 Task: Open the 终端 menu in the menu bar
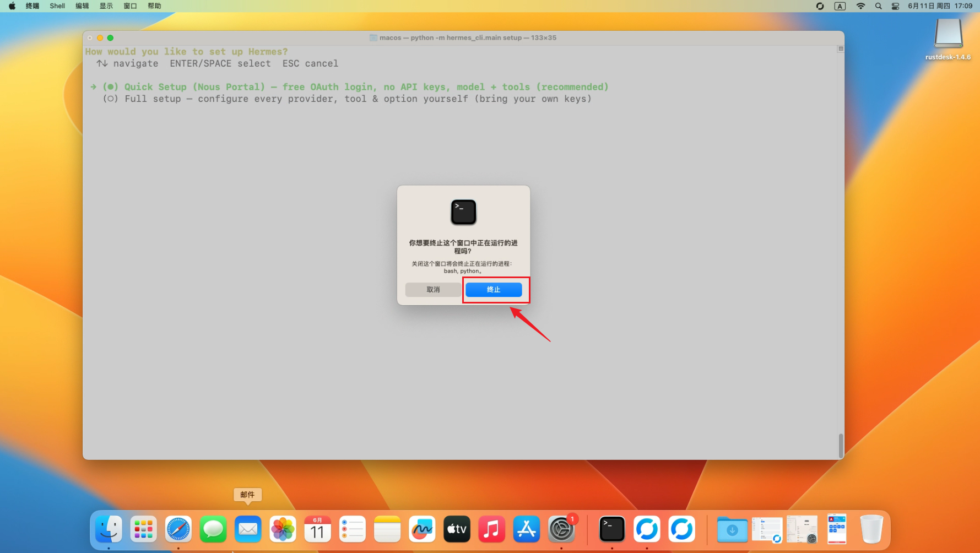click(x=33, y=6)
